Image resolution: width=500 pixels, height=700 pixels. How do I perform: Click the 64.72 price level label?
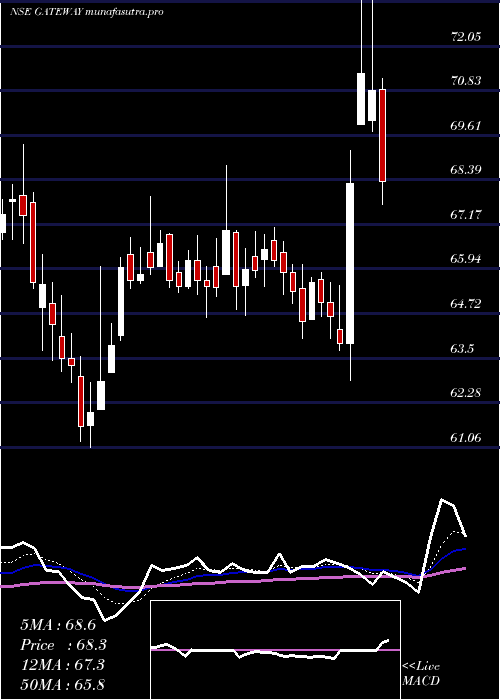tap(466, 304)
